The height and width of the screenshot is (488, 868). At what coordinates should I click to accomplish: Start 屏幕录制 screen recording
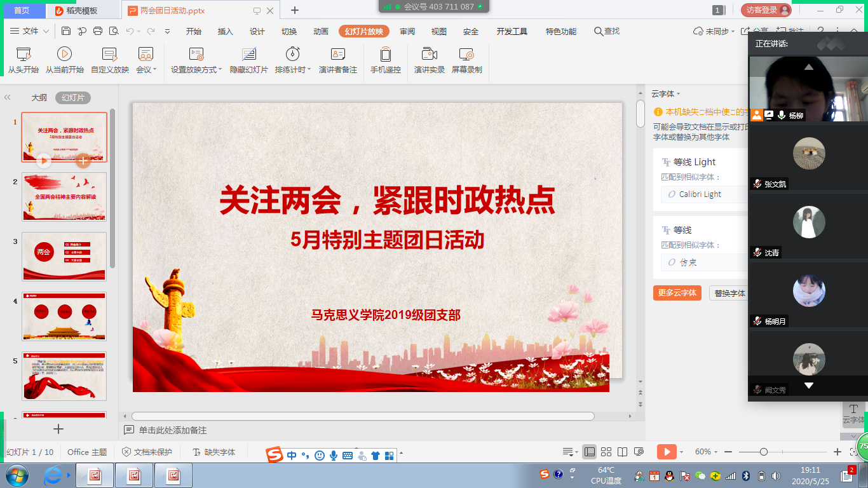coord(466,55)
